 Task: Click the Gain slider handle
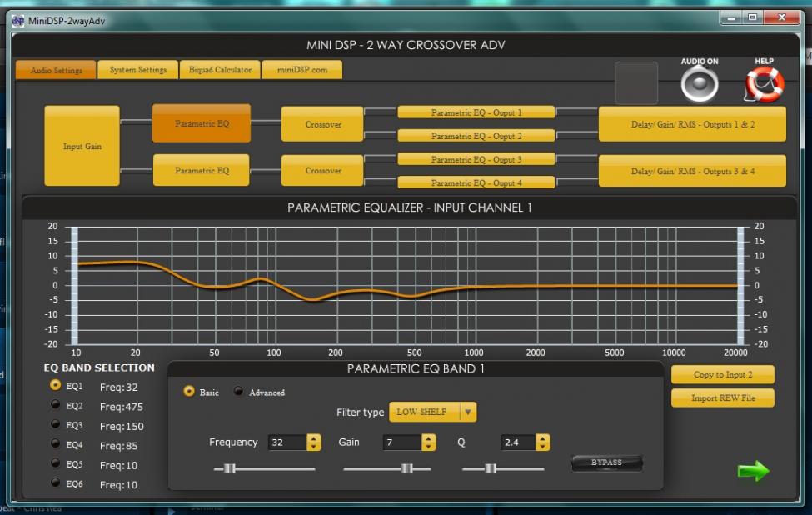point(407,469)
